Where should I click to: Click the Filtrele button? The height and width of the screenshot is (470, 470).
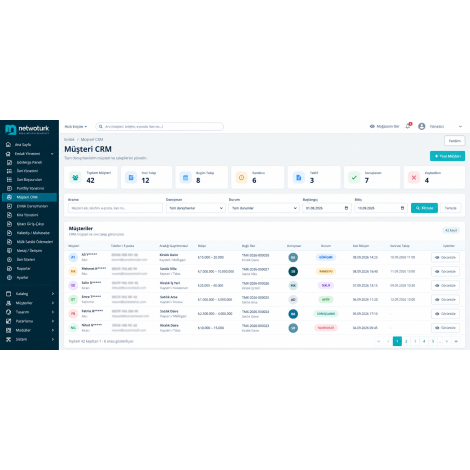click(x=424, y=208)
